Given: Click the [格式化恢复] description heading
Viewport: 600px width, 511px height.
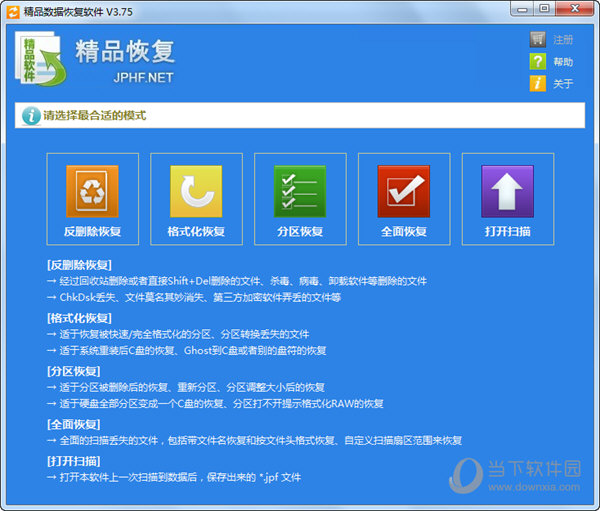Looking at the screenshot, I should [79, 318].
